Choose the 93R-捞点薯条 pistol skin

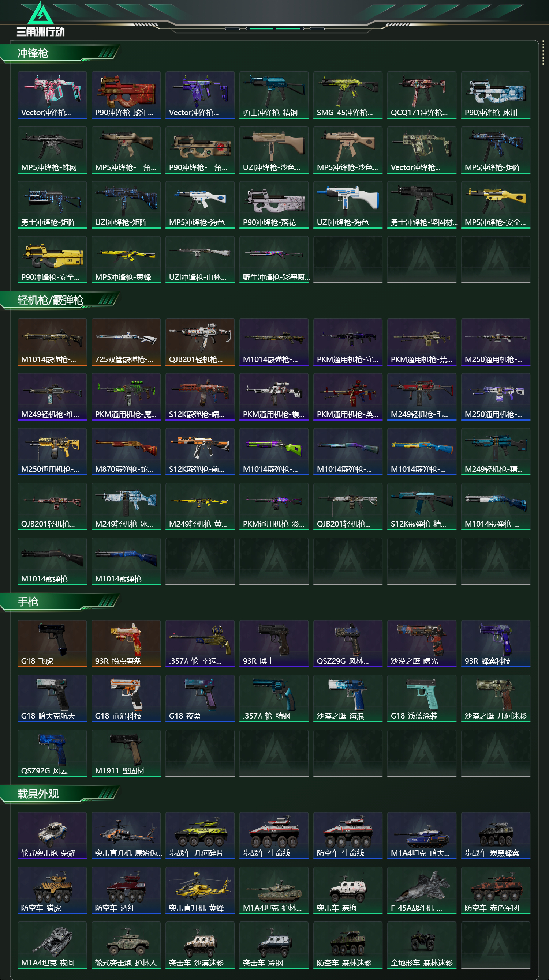(126, 643)
